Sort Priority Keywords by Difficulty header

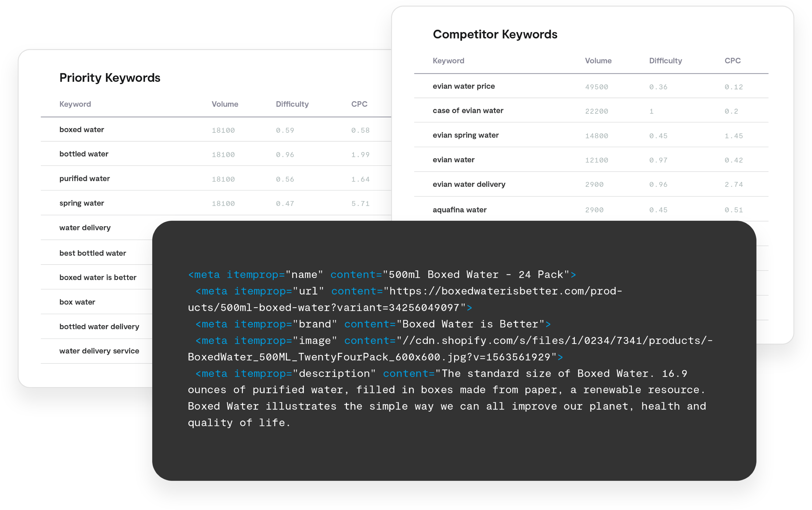coord(292,104)
